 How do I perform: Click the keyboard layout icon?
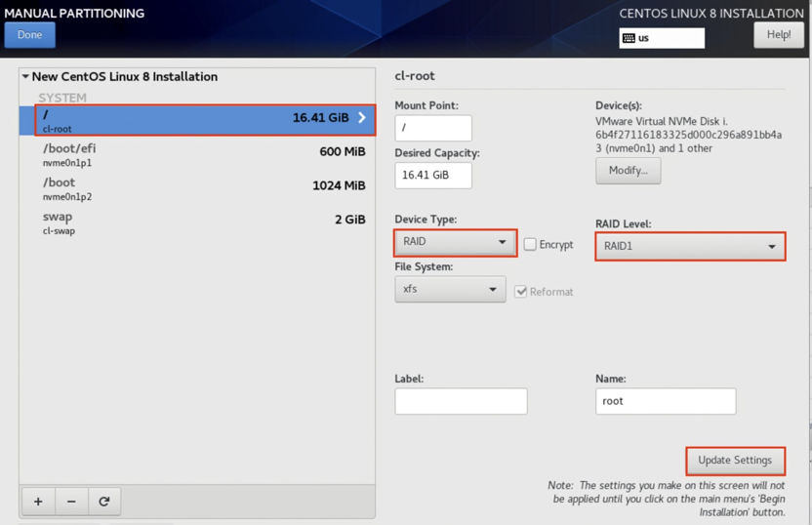pos(629,38)
